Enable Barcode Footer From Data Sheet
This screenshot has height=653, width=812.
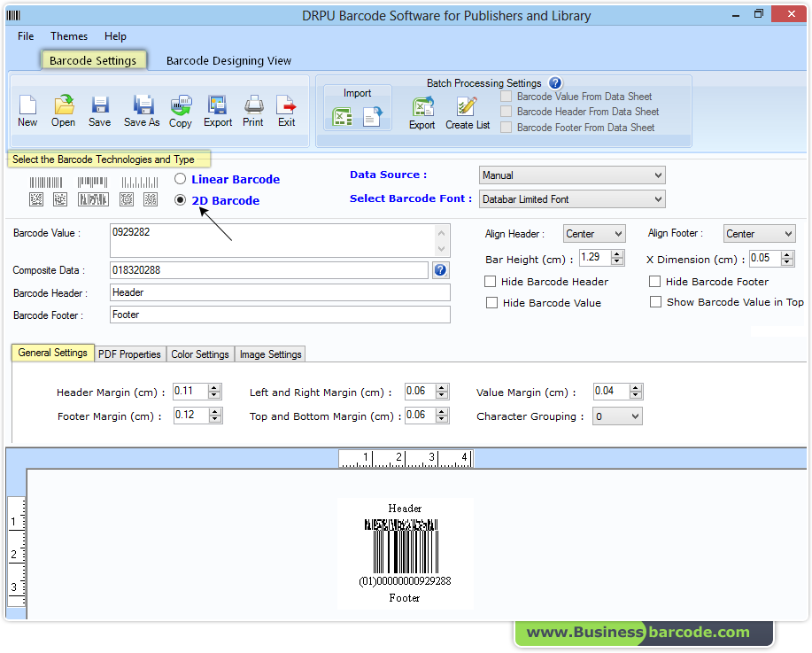pyautogui.click(x=507, y=127)
